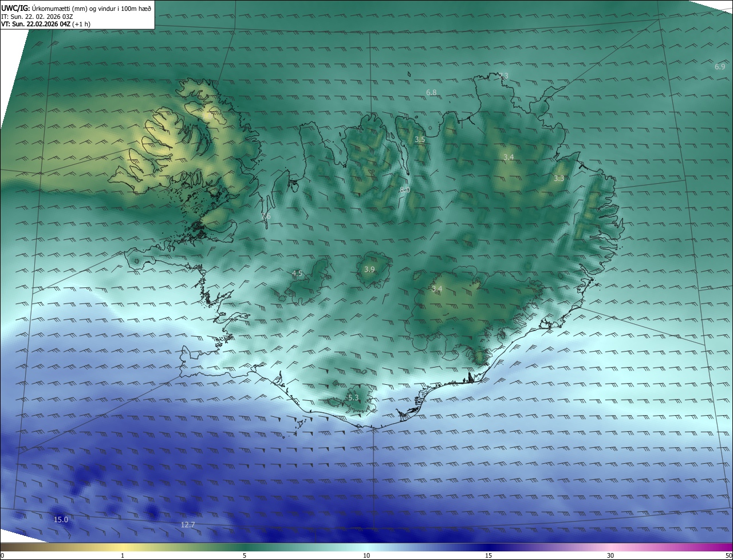This screenshot has width=733, height=560.
Task: Click the 4.5 value label on the map
Action: click(297, 274)
